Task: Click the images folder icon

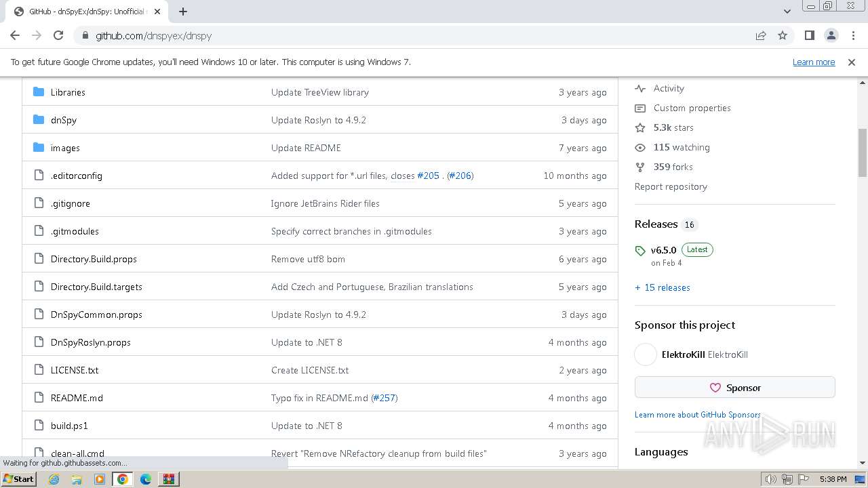Action: click(x=39, y=148)
